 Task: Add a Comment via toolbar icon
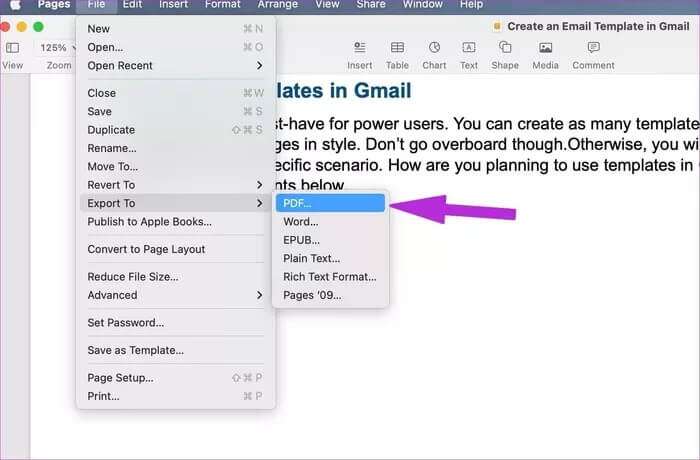click(x=593, y=47)
